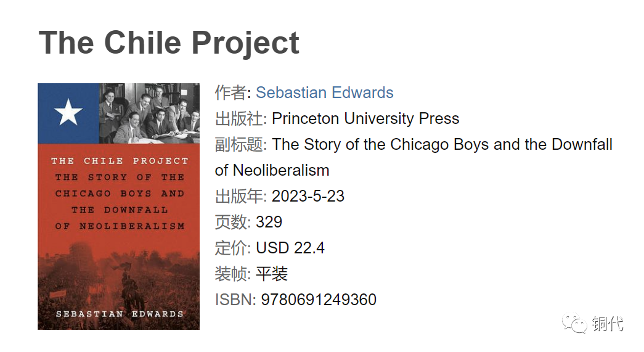Click the book cover thumbnail
Image resolution: width=644 pixels, height=352 pixels.
pos(119,206)
